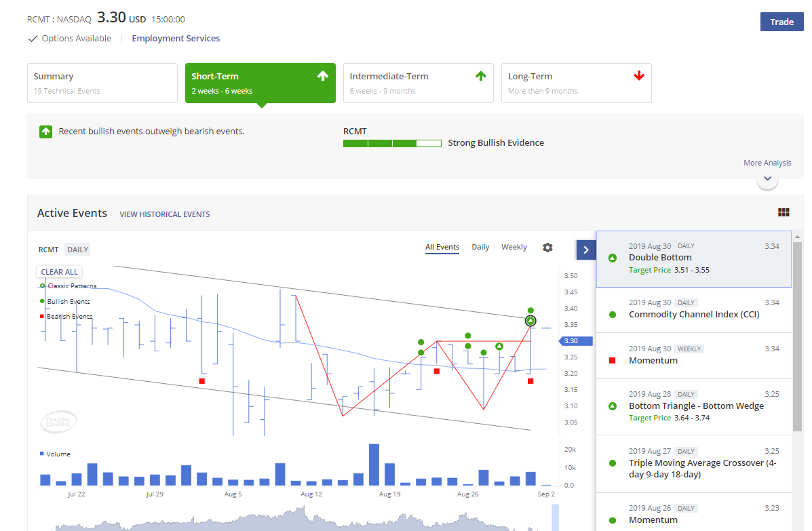Click green up arrow on Intermediate-Term tab

coord(480,76)
